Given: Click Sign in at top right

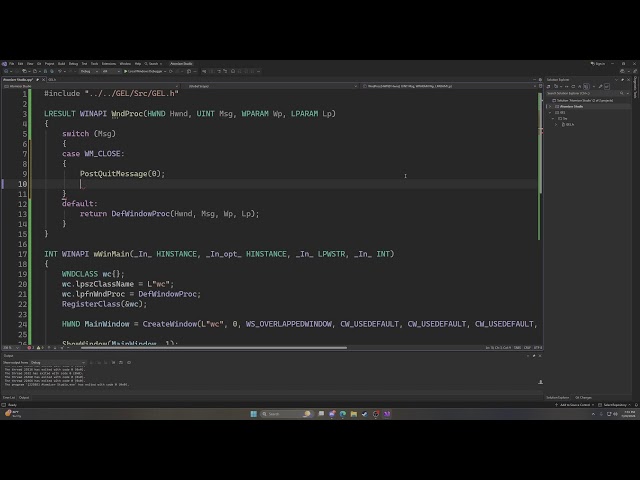Looking at the screenshot, I should pyautogui.click(x=598, y=64).
